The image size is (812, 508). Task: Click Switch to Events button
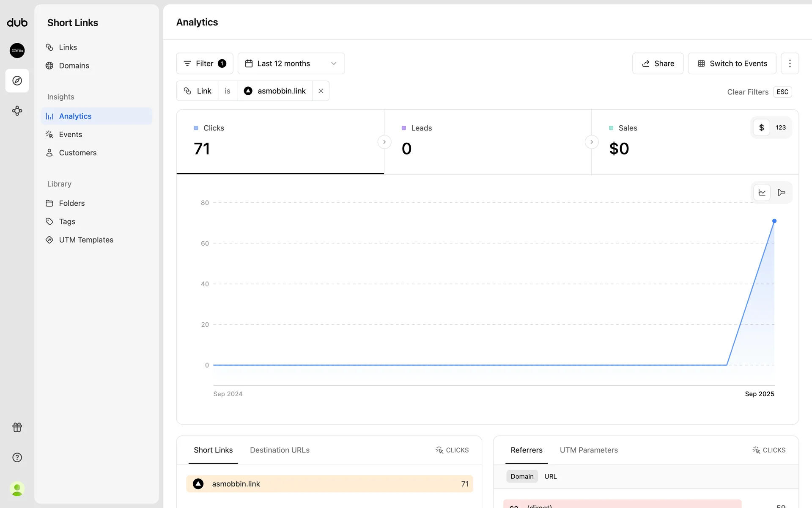click(x=732, y=63)
